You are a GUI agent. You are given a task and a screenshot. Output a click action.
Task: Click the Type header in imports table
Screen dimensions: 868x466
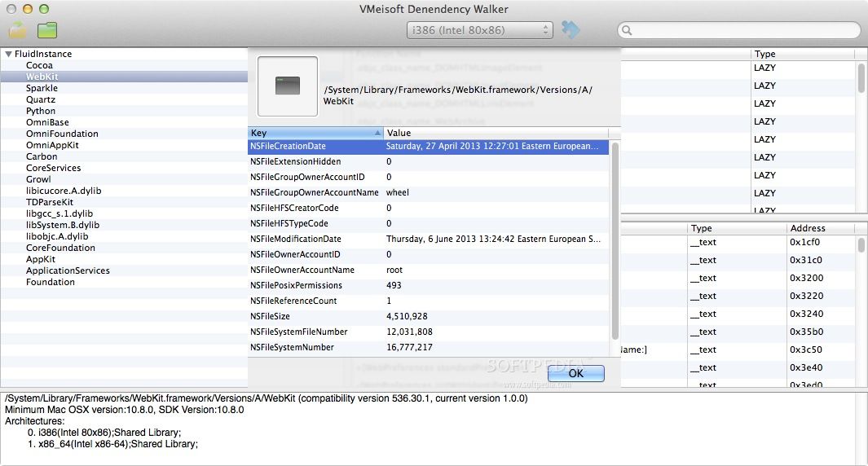[x=802, y=54]
